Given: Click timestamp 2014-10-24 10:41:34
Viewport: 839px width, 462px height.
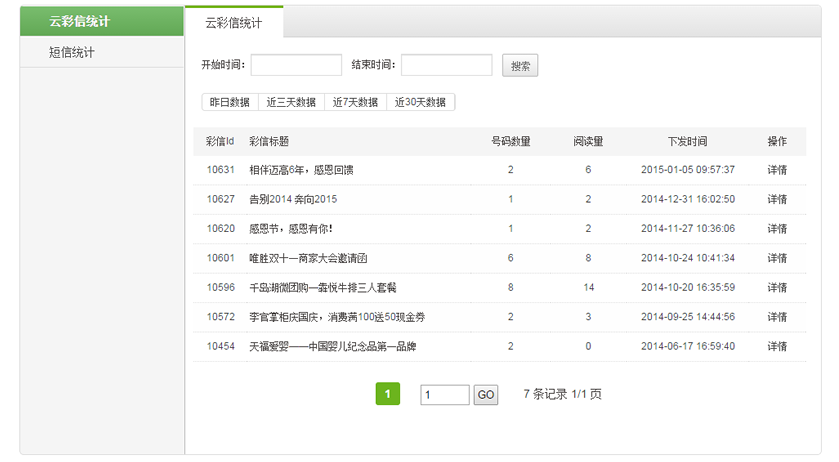Looking at the screenshot, I should (x=688, y=258).
